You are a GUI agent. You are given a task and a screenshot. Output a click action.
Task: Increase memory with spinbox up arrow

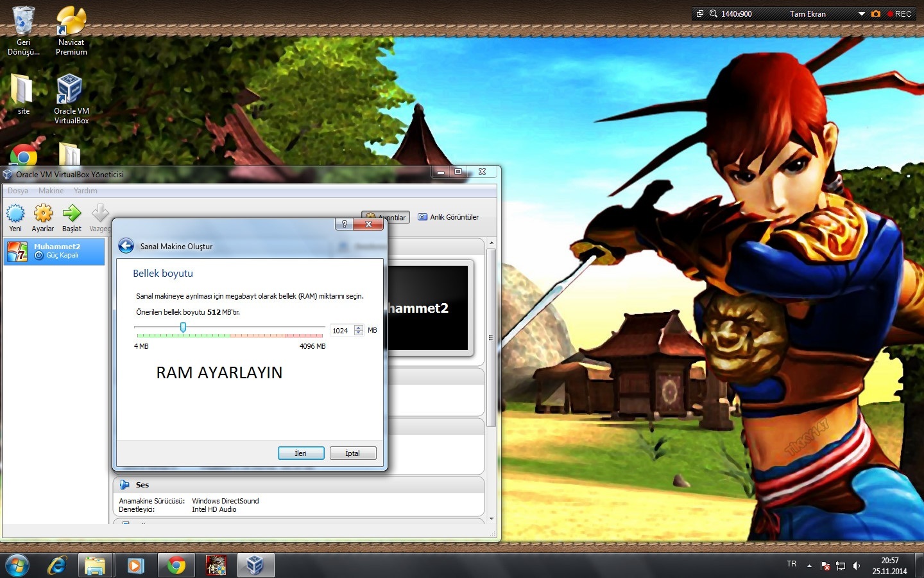pyautogui.click(x=359, y=328)
